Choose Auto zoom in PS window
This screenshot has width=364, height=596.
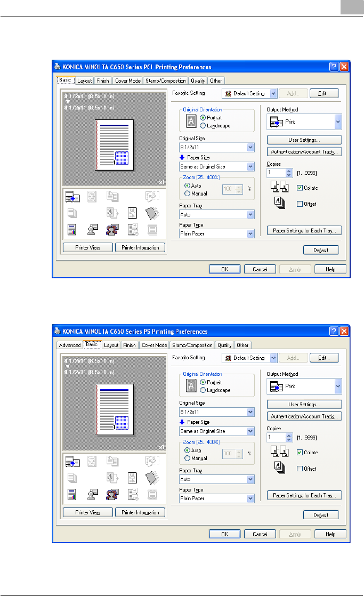(187, 450)
